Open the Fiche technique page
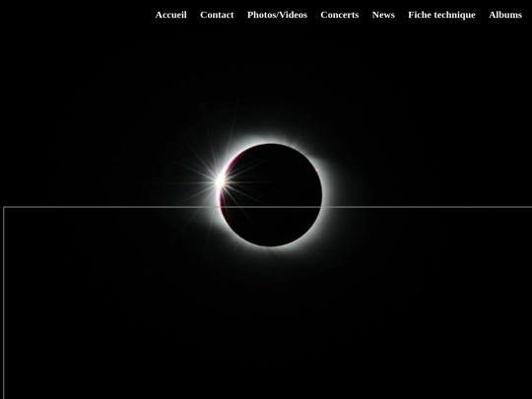532x399 pixels. (441, 15)
